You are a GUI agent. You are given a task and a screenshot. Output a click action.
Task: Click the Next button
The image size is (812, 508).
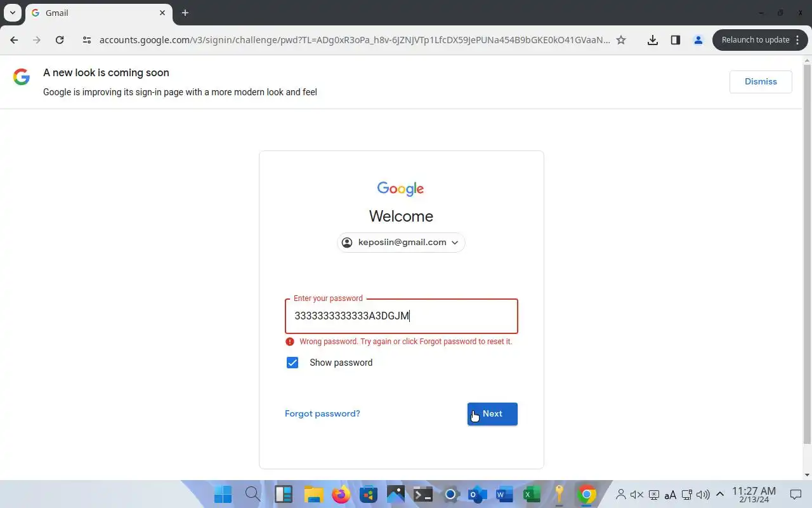(x=492, y=414)
